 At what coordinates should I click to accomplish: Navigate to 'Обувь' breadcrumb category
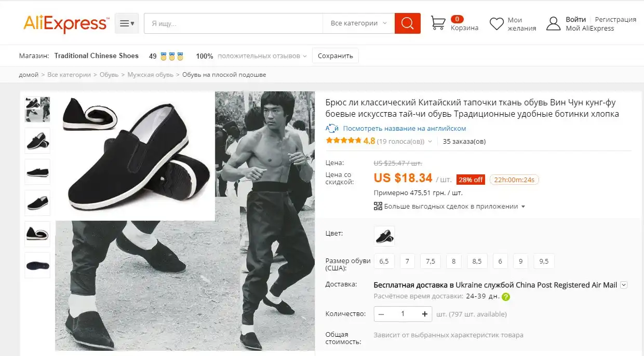pyautogui.click(x=109, y=75)
